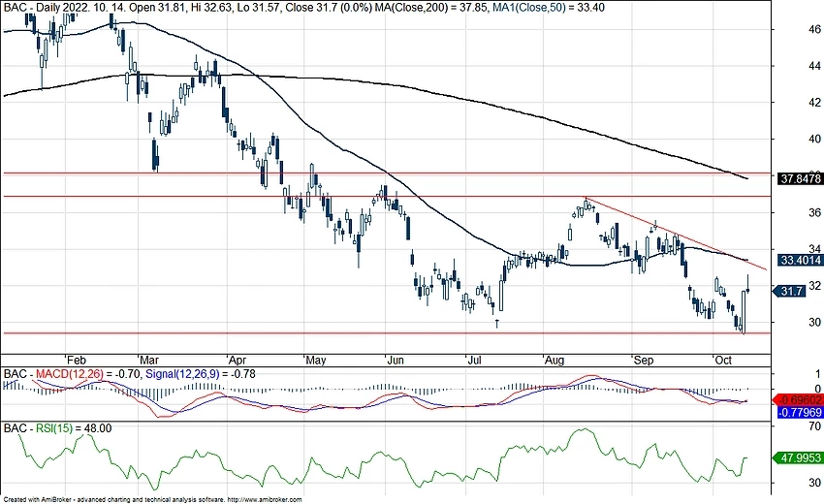The height and width of the screenshot is (504, 824).
Task: Click the 37.8478 moving average value tag
Action: (801, 178)
